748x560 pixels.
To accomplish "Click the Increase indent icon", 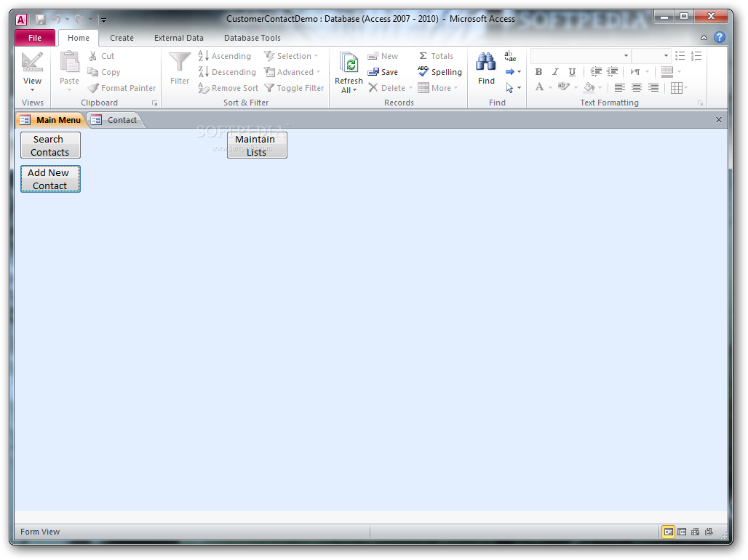I will click(x=596, y=72).
